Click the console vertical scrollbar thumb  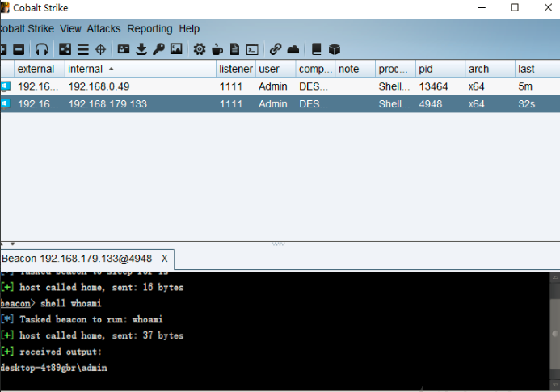click(x=554, y=333)
